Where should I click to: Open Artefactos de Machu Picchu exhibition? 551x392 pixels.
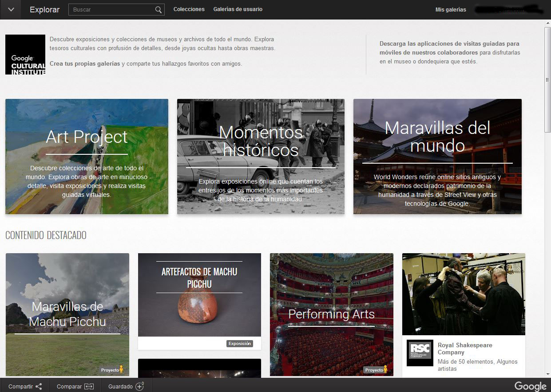coord(199,301)
